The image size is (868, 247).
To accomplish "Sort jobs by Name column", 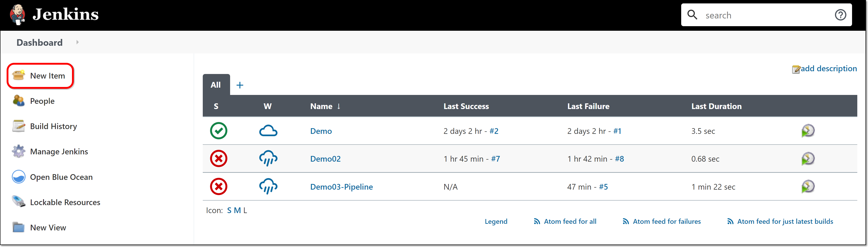I will (325, 106).
